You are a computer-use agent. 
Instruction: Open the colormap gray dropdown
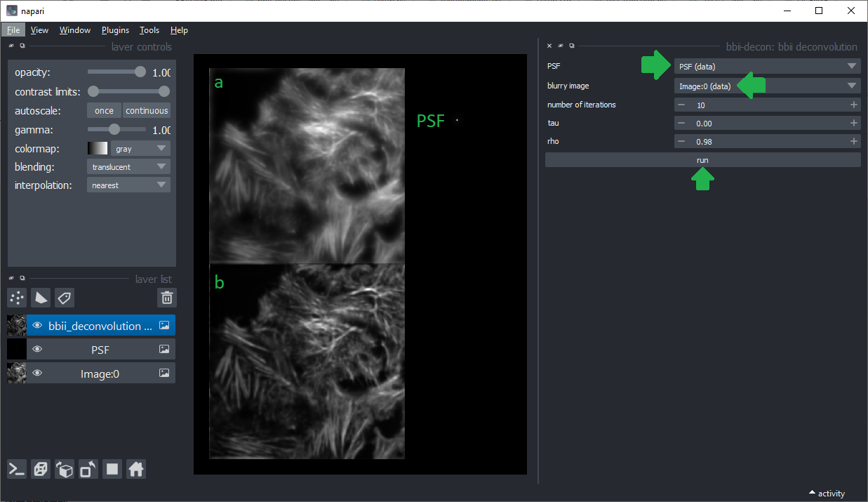140,149
